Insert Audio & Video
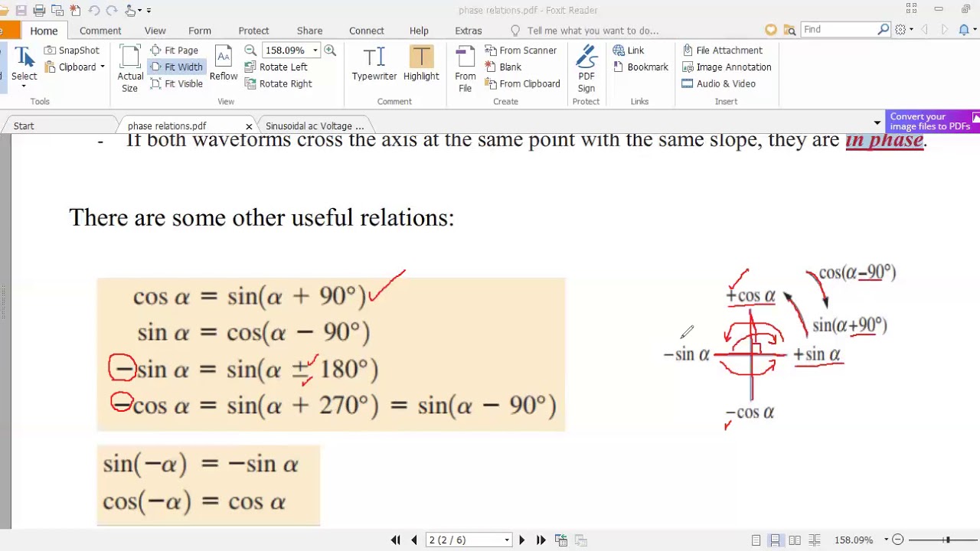The height and width of the screenshot is (551, 980). (x=718, y=84)
